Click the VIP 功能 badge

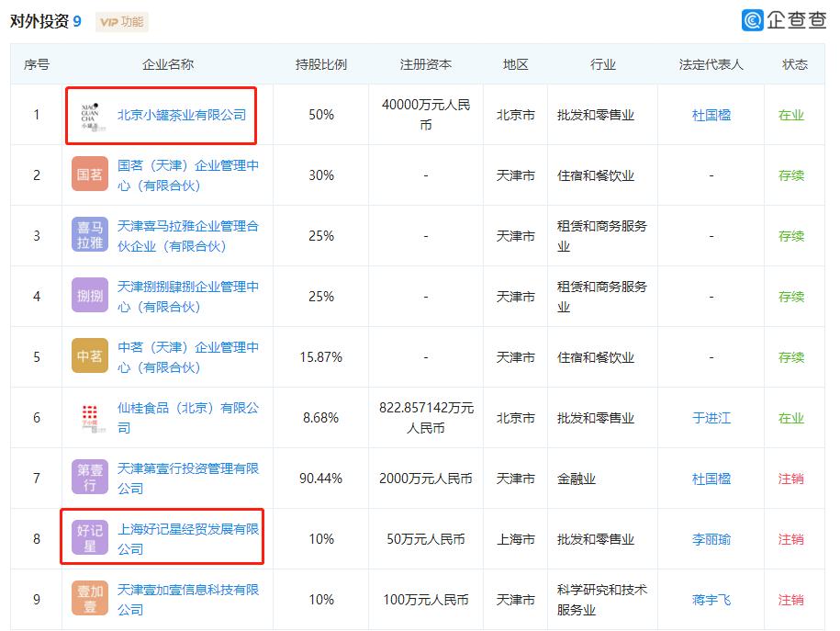pos(121,22)
